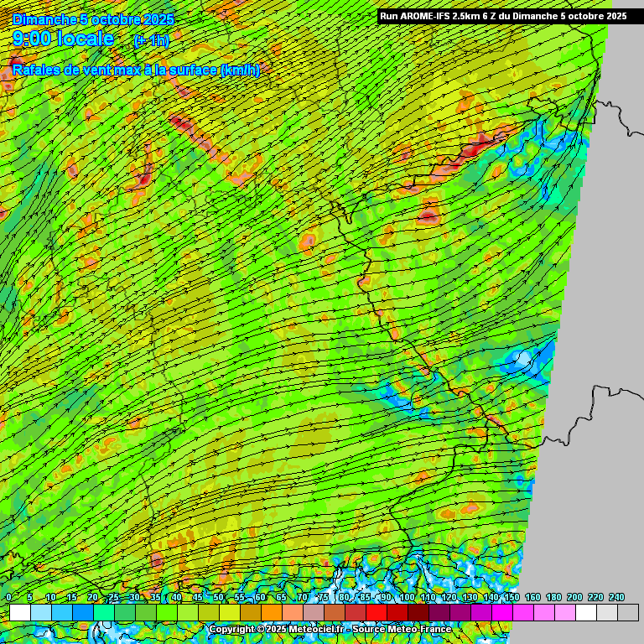Click the orange 65 km/h legend swatch
Image resolution: width=644 pixels, height=644 pixels.
click(x=292, y=613)
